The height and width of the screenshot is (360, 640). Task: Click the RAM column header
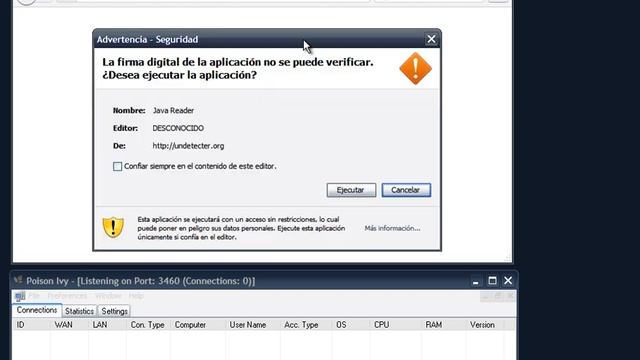point(443,325)
